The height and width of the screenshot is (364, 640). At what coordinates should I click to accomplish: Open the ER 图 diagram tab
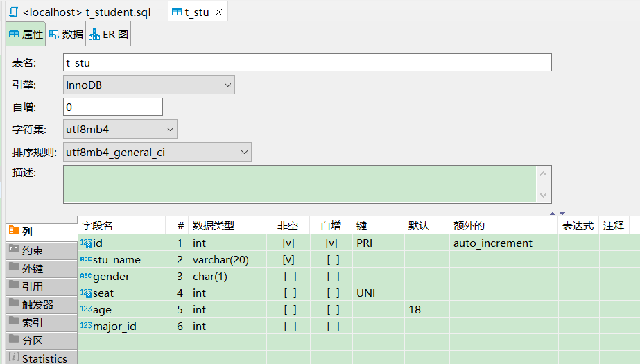click(109, 34)
